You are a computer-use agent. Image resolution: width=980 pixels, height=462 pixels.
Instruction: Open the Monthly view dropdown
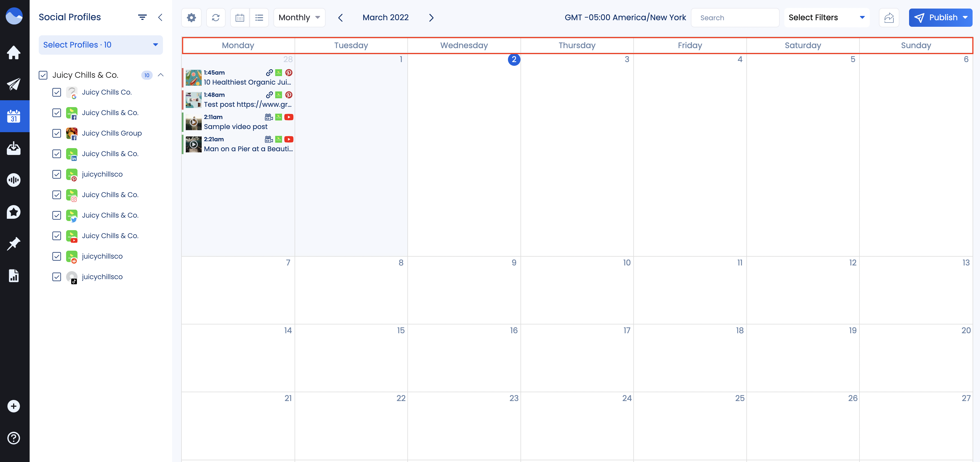(299, 17)
